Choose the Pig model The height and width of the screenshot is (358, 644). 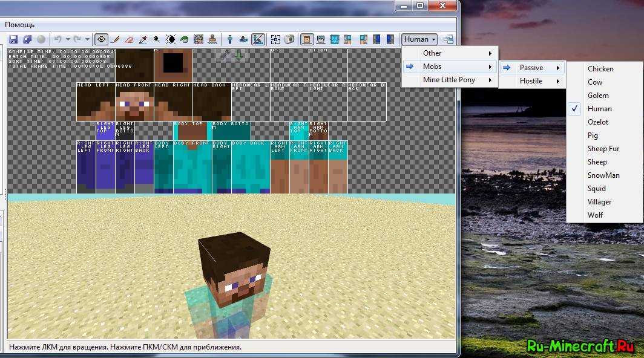[x=605, y=135]
